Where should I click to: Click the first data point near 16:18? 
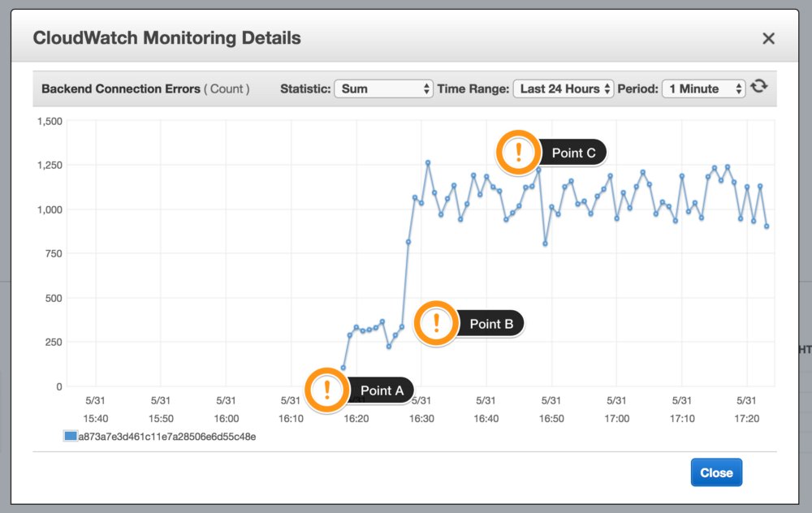tap(343, 368)
